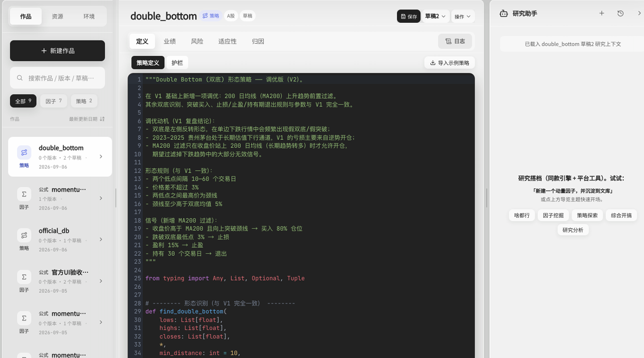The height and width of the screenshot is (358, 644).
Task: Click the code line 'def find_double_bottom('
Action: [x=186, y=311]
